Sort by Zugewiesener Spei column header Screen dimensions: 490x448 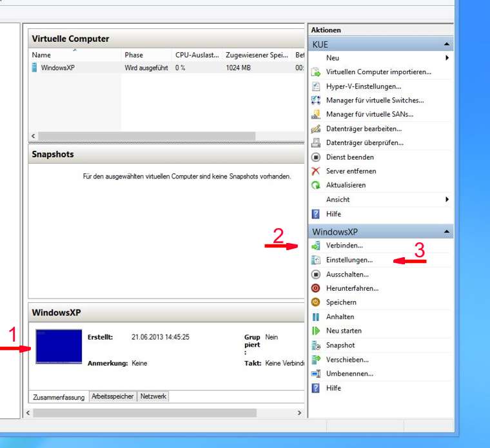click(x=257, y=55)
